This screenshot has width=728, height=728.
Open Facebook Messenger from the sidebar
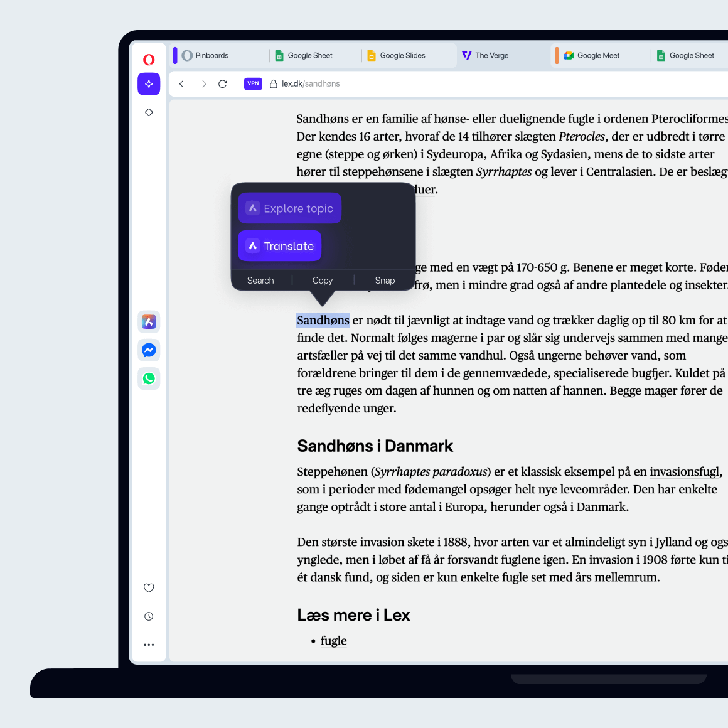[149, 350]
